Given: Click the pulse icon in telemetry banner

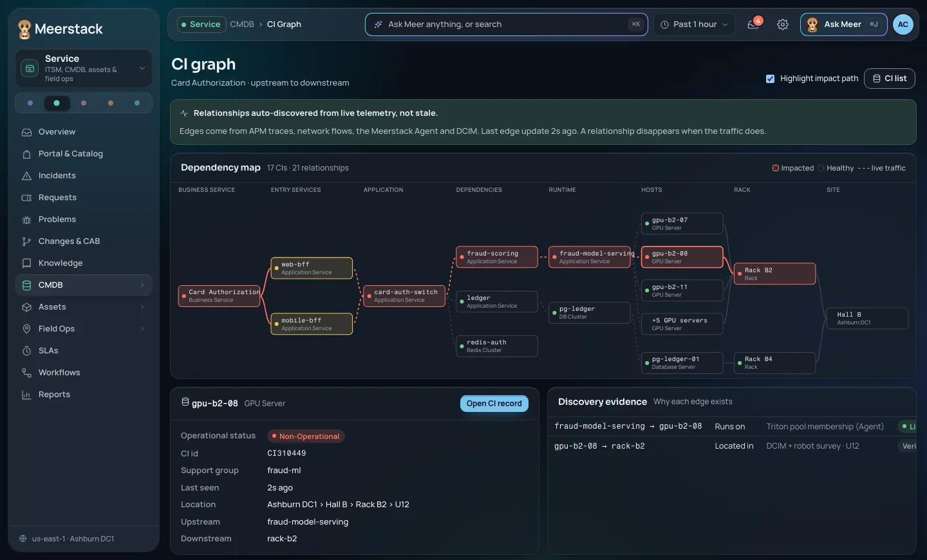Looking at the screenshot, I should (x=184, y=113).
